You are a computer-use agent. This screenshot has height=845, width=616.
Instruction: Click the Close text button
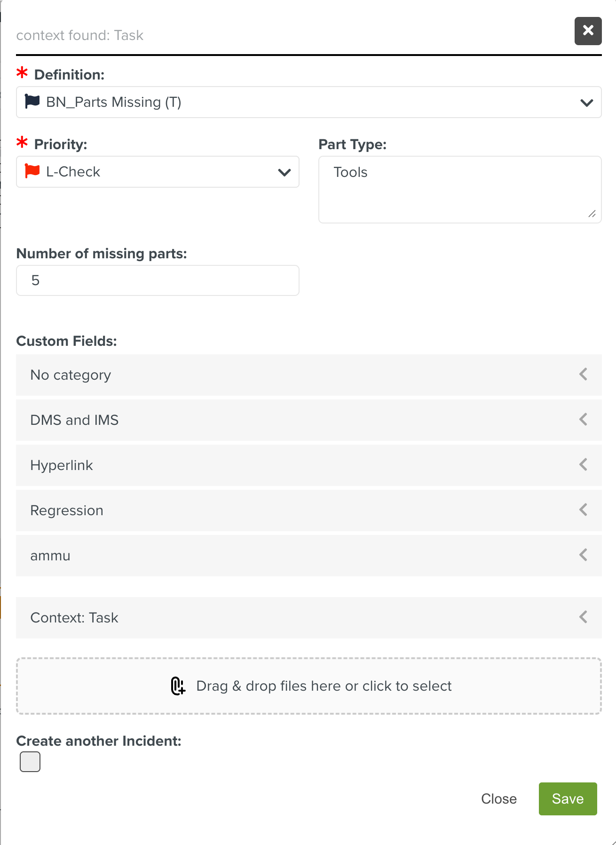point(498,799)
